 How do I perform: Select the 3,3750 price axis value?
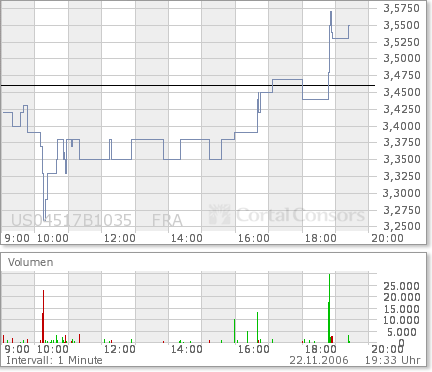pyautogui.click(x=402, y=142)
